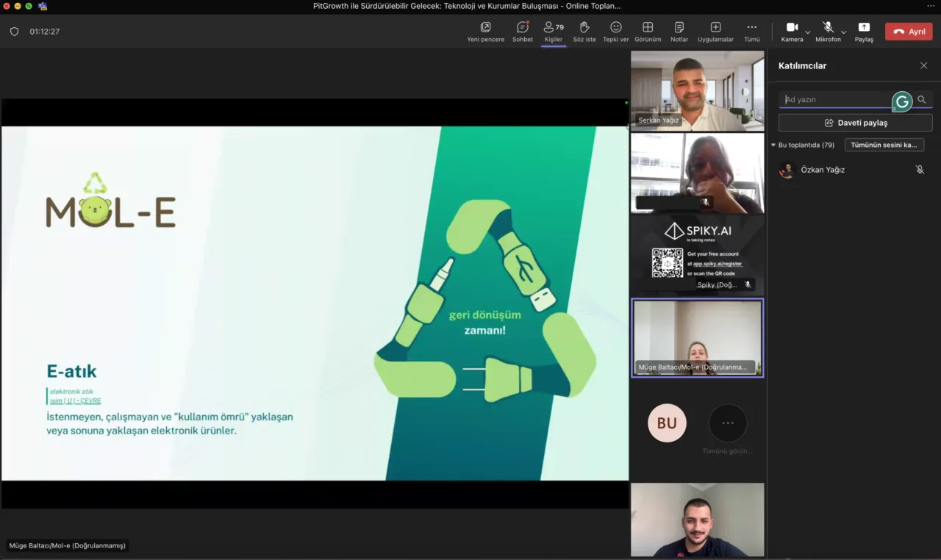This screenshot has height=560, width=941.
Task: Select Serkan Yağız video tile
Action: point(698,90)
